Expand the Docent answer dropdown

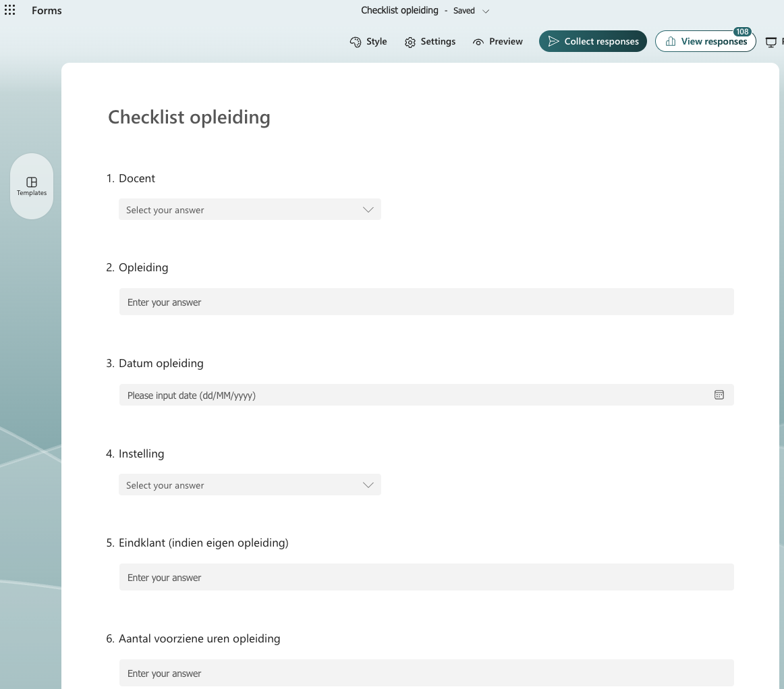pos(250,209)
